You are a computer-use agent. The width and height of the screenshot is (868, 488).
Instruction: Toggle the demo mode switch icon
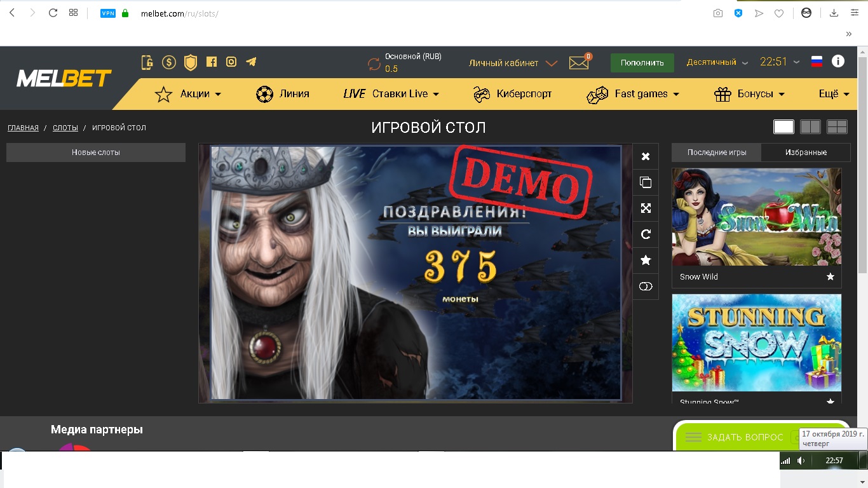[x=646, y=287]
